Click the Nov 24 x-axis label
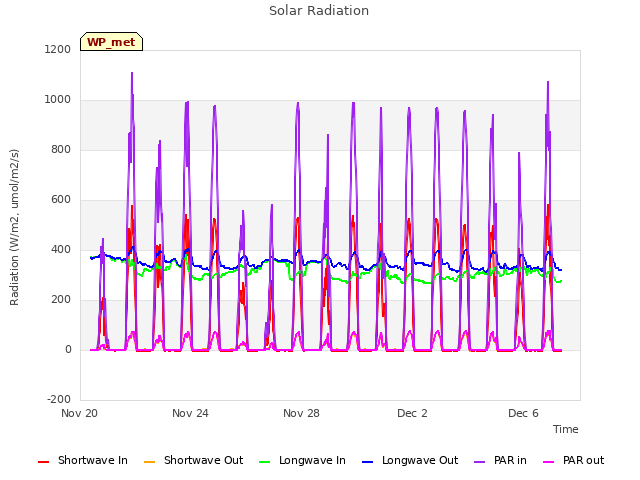Image resolution: width=640 pixels, height=480 pixels. 190,413
